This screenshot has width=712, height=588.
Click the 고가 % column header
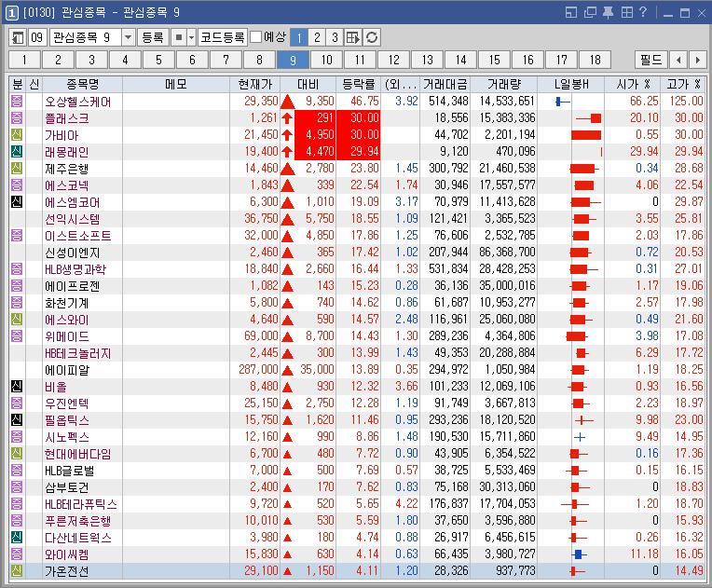tap(683, 84)
